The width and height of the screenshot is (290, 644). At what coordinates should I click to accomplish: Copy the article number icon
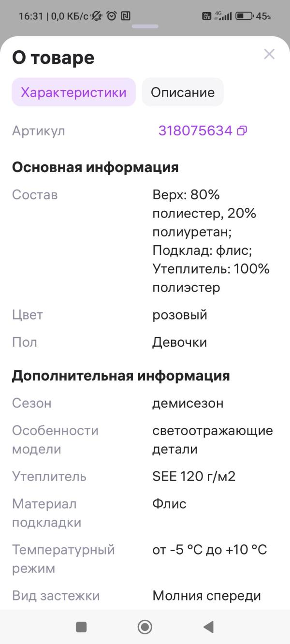pos(242,131)
